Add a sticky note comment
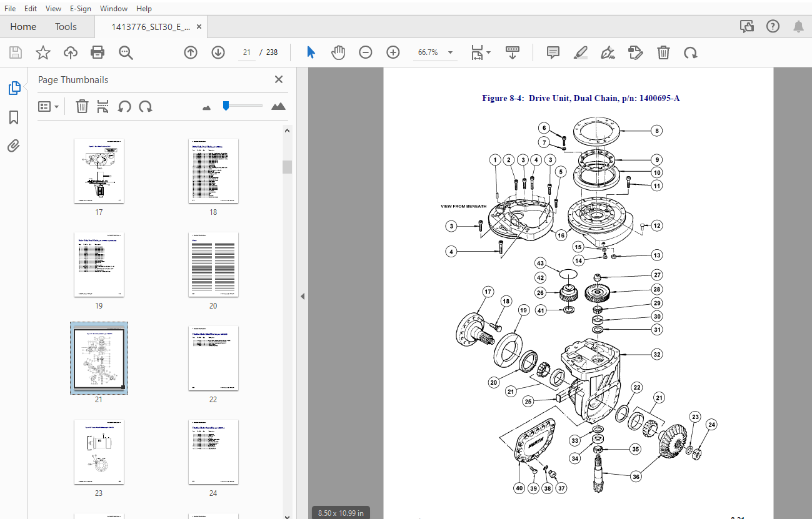 click(x=553, y=52)
